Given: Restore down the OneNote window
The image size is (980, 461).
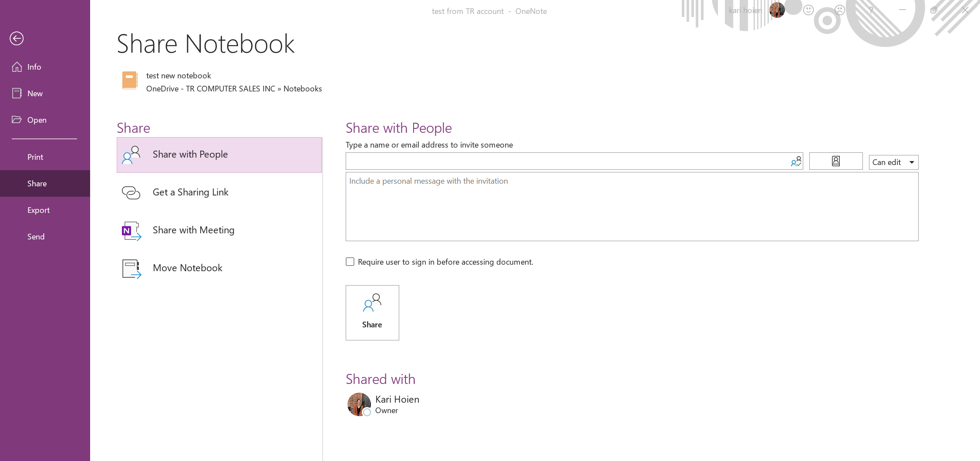Looking at the screenshot, I should coord(934,10).
